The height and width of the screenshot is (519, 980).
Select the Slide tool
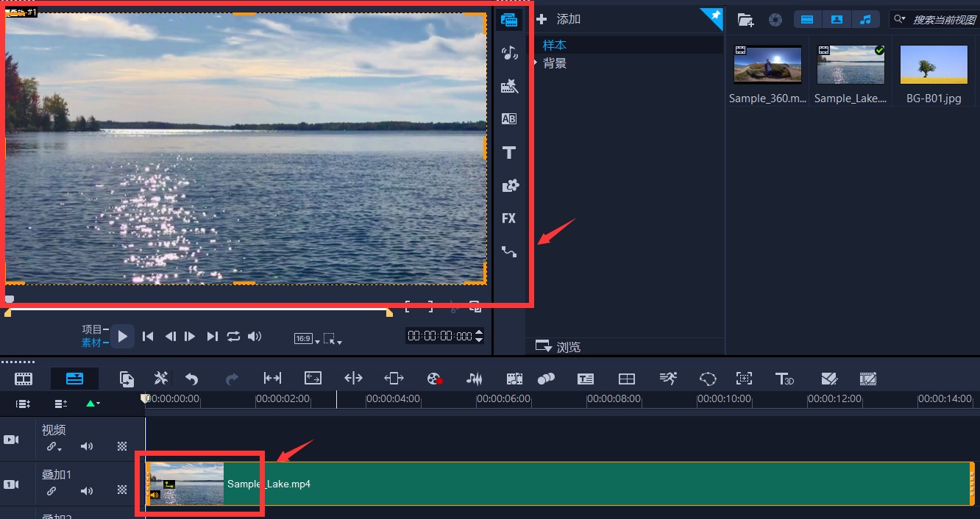(x=394, y=379)
